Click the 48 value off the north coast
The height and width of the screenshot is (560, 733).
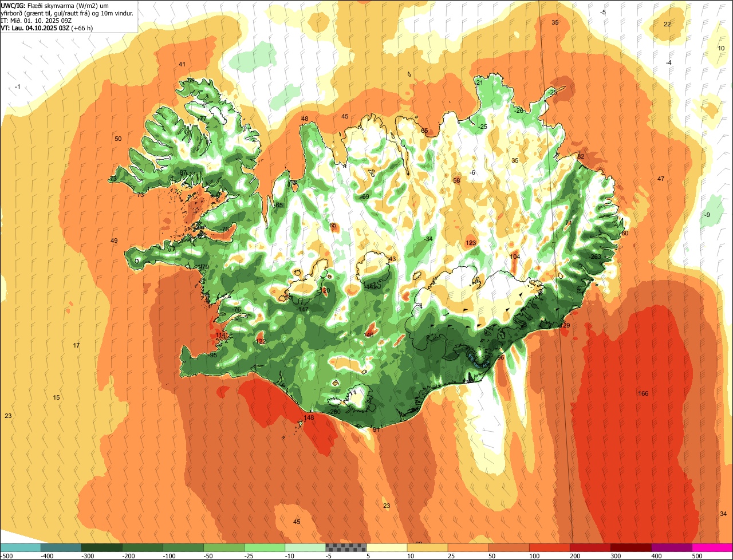305,119
